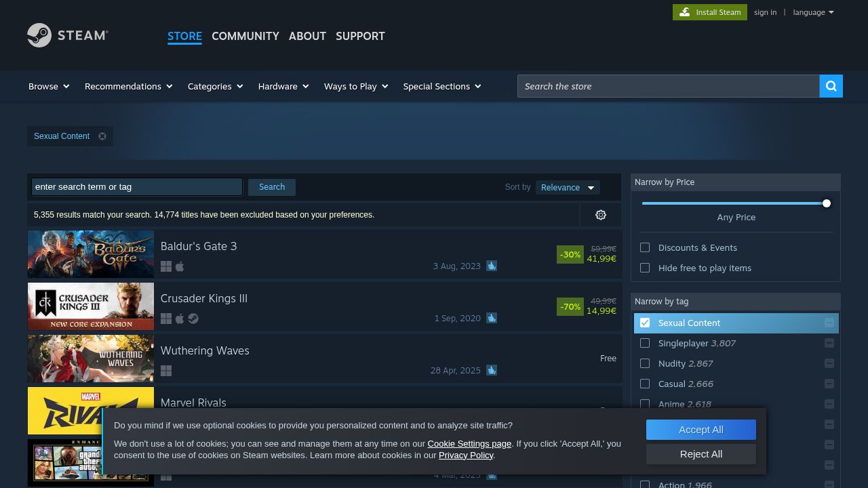The width and height of the screenshot is (868, 488).
Task: Expand the Categories menu
Action: click(215, 86)
